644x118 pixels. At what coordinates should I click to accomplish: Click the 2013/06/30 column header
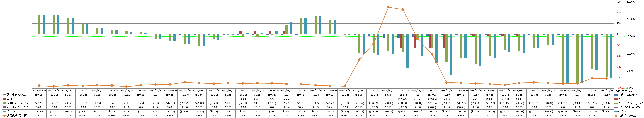pos(155,91)
